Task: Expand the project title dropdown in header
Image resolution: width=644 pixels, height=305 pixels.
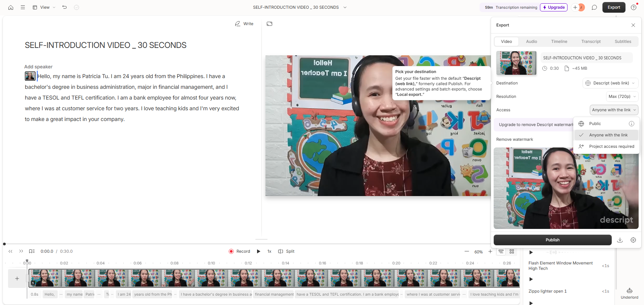Action: tap(345, 7)
